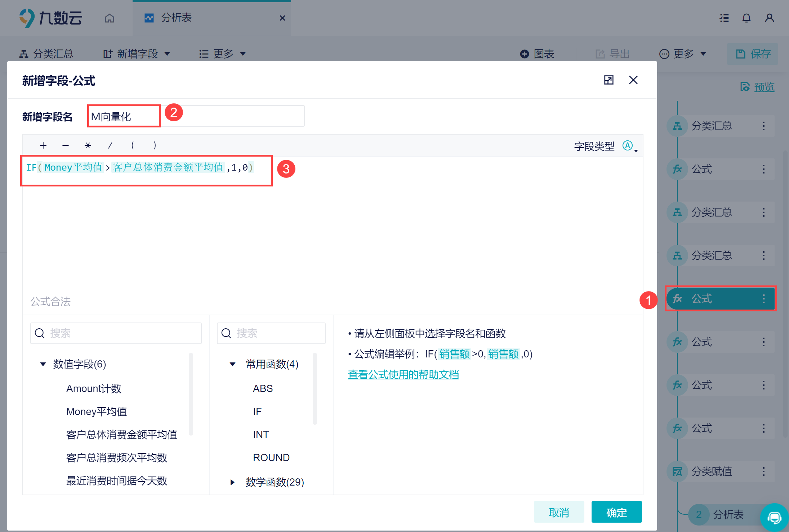
Task: Open the 字段类型 field type dropdown
Action: pyautogui.click(x=630, y=146)
